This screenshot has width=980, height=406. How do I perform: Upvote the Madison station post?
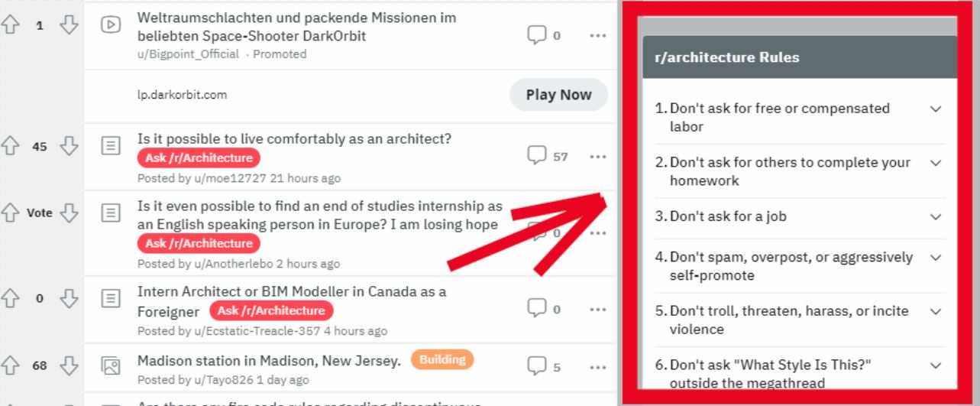coord(11,367)
